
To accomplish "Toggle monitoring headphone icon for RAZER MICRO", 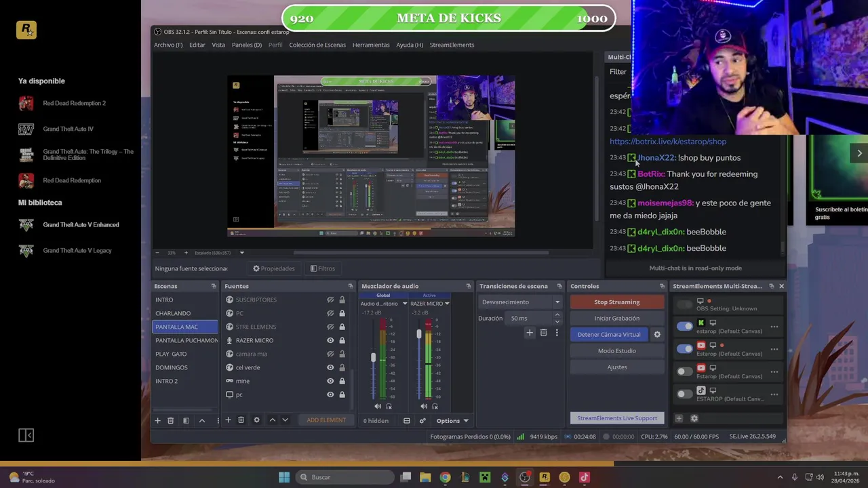I will [435, 406].
